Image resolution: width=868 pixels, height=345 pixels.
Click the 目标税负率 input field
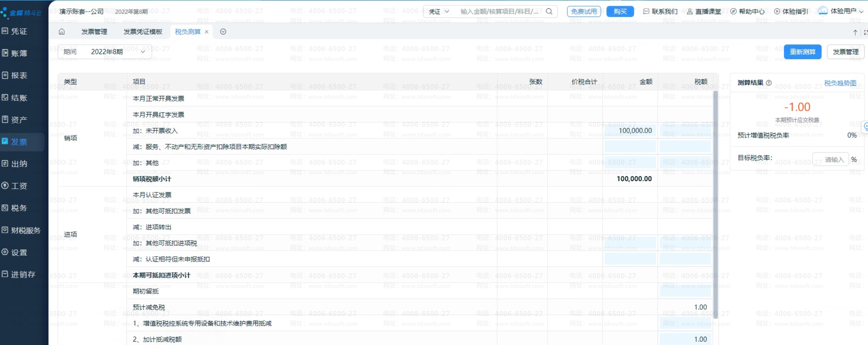point(831,160)
